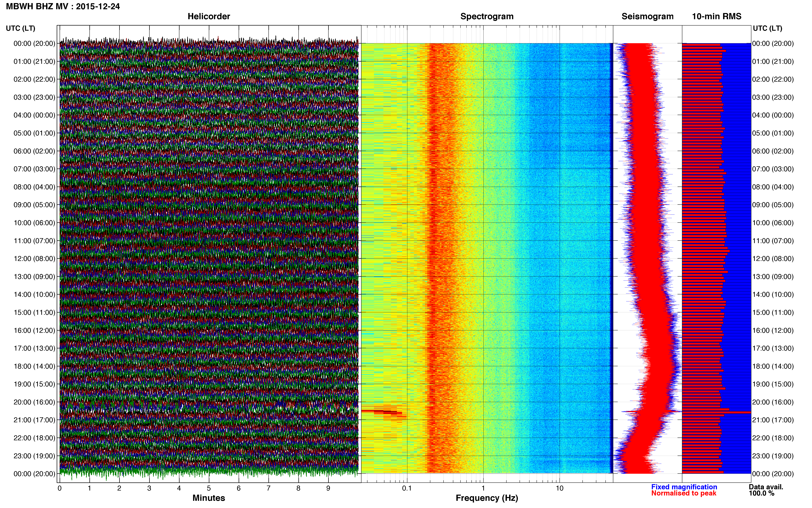
Task: Click the right 12:00 (08:00) time label
Action: (x=773, y=259)
